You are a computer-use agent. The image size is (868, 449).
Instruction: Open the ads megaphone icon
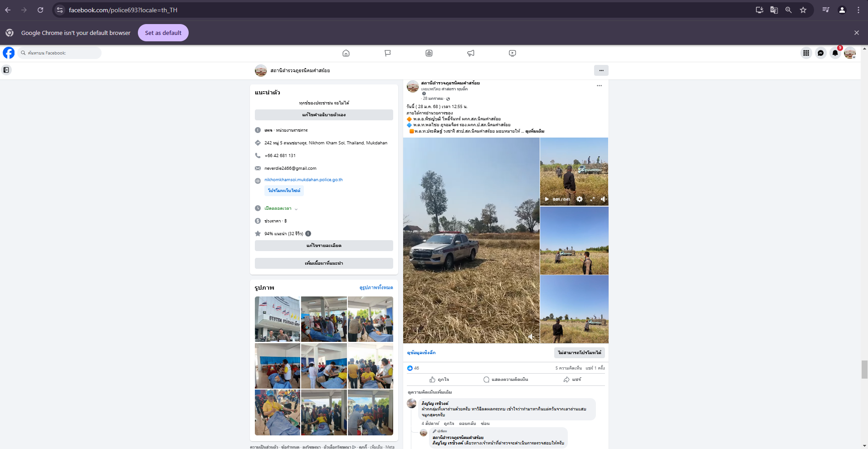pos(471,53)
